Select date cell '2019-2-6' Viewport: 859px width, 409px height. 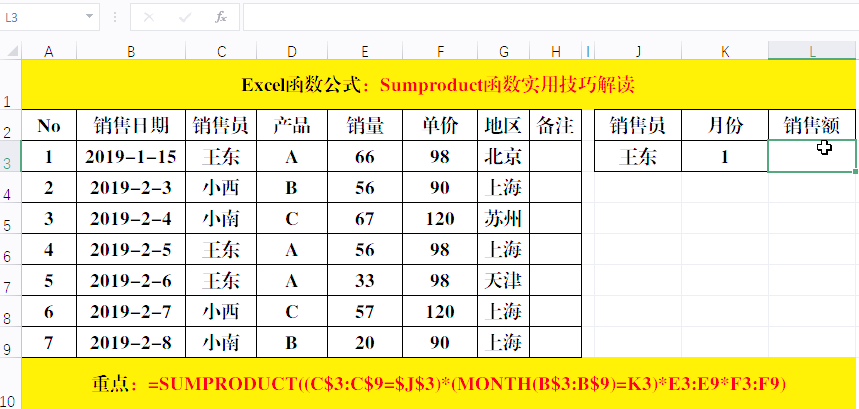click(131, 281)
